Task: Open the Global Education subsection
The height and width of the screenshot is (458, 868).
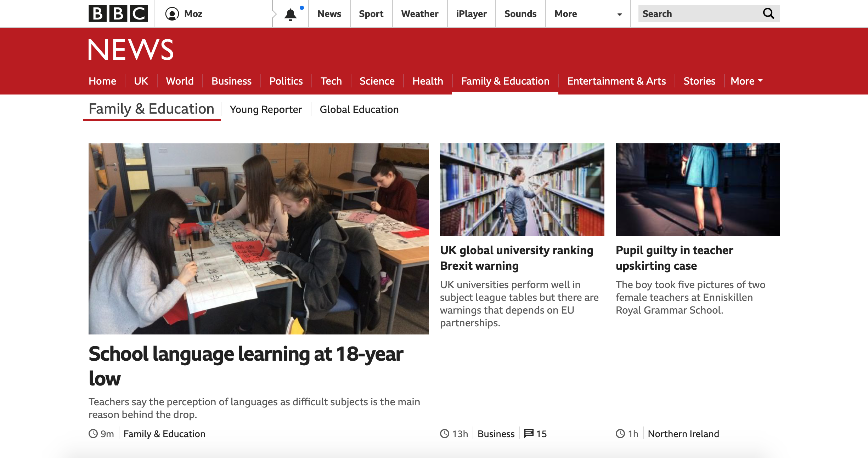Action: point(359,109)
